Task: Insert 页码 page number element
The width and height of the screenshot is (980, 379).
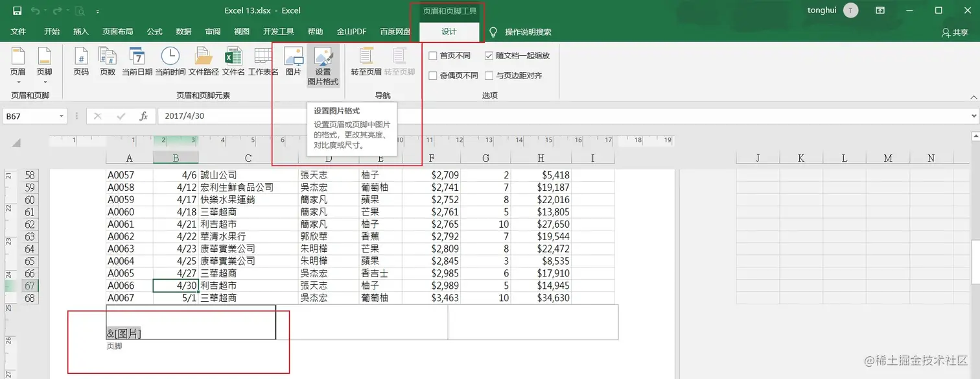Action: point(81,62)
